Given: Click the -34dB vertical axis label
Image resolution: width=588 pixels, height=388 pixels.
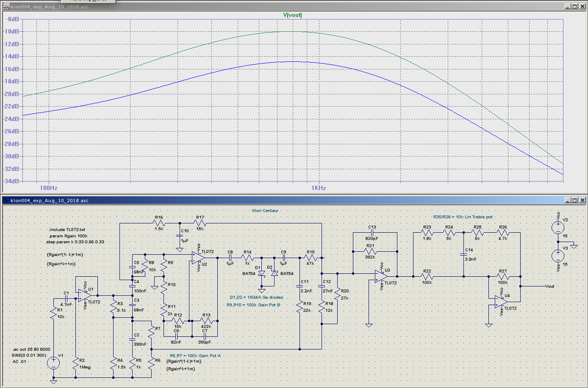Looking at the screenshot, I should 11,181.
